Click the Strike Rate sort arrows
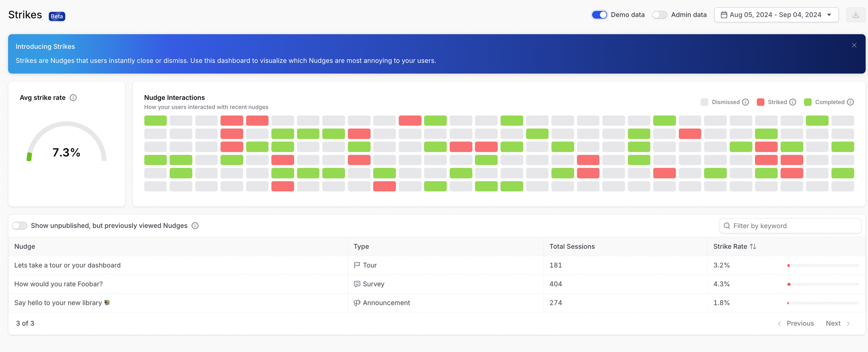868x352 pixels. coord(753,246)
